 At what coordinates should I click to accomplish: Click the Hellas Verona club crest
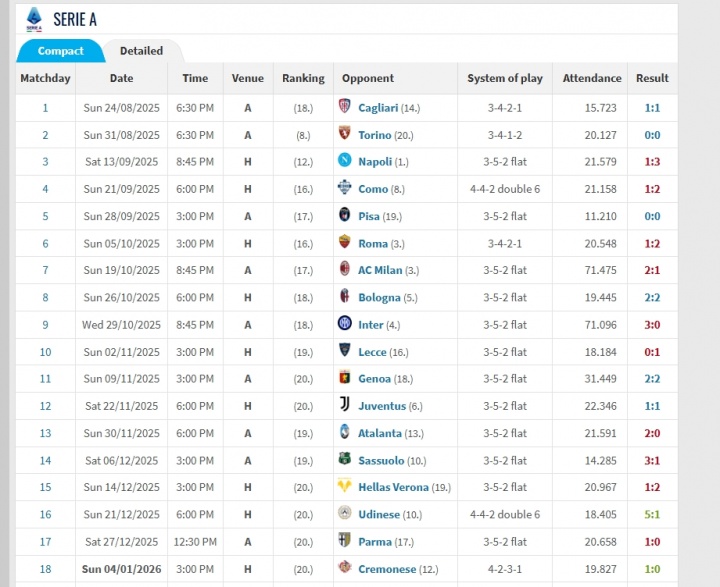(345, 487)
